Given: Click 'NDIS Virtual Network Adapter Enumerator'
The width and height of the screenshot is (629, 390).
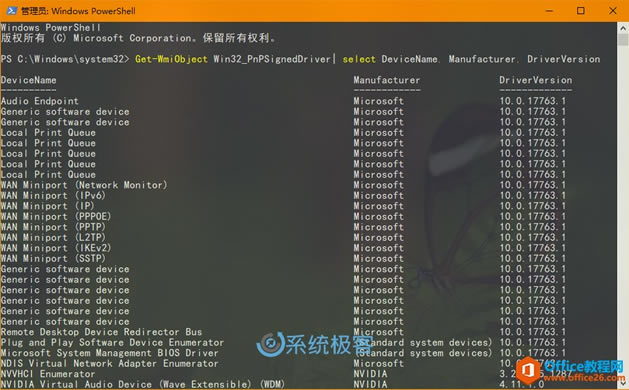Looking at the screenshot, I should point(110,363).
